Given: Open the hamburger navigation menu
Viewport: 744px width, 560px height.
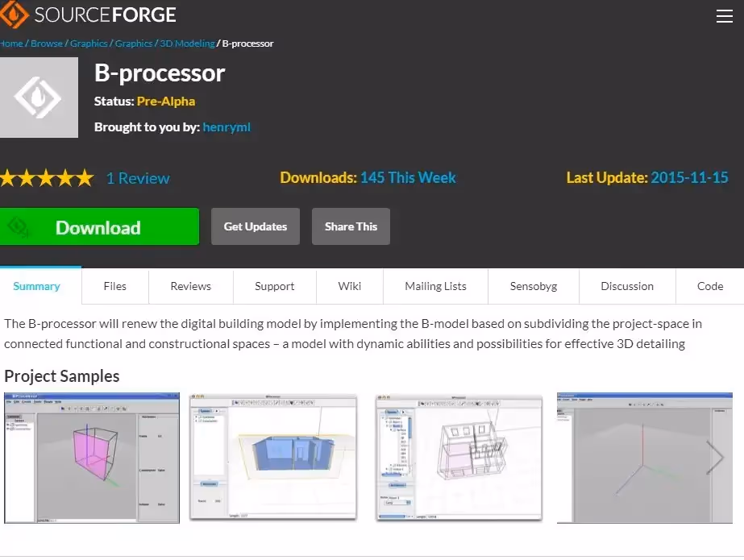Looking at the screenshot, I should coord(724,16).
